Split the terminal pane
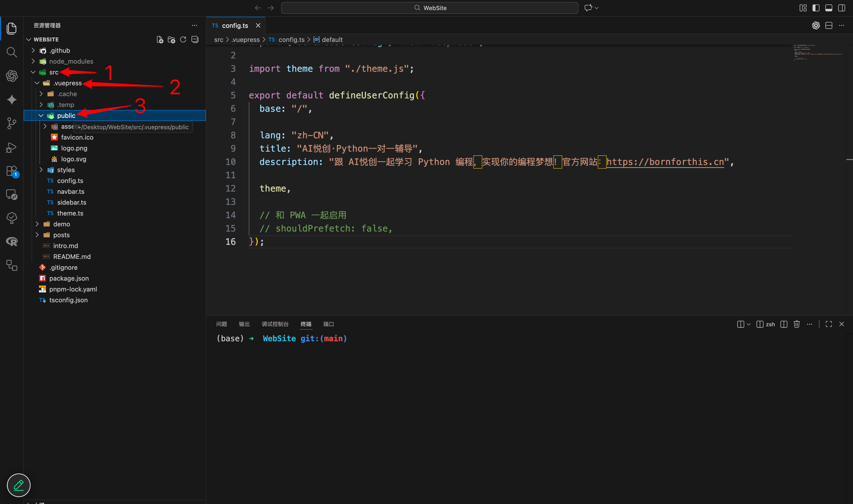The image size is (853, 504). [x=784, y=324]
